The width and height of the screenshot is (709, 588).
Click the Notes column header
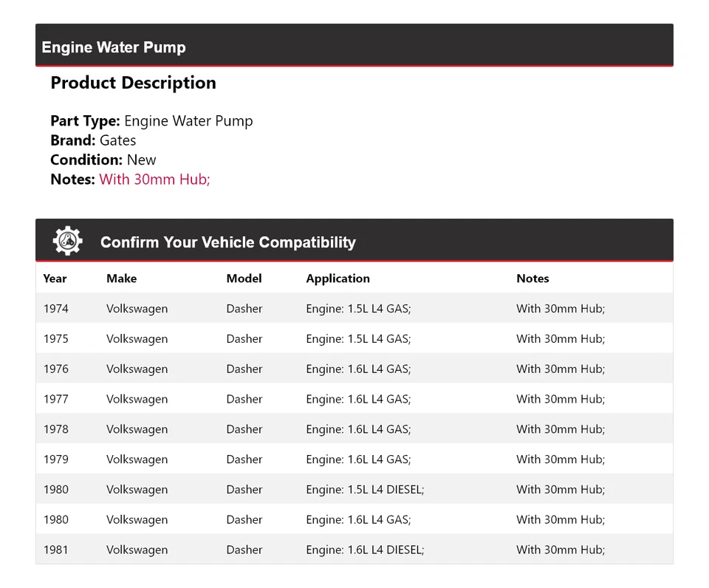(532, 278)
